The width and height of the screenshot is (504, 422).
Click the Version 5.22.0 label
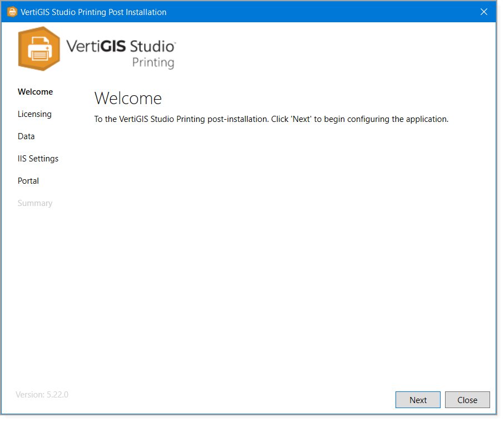41,394
